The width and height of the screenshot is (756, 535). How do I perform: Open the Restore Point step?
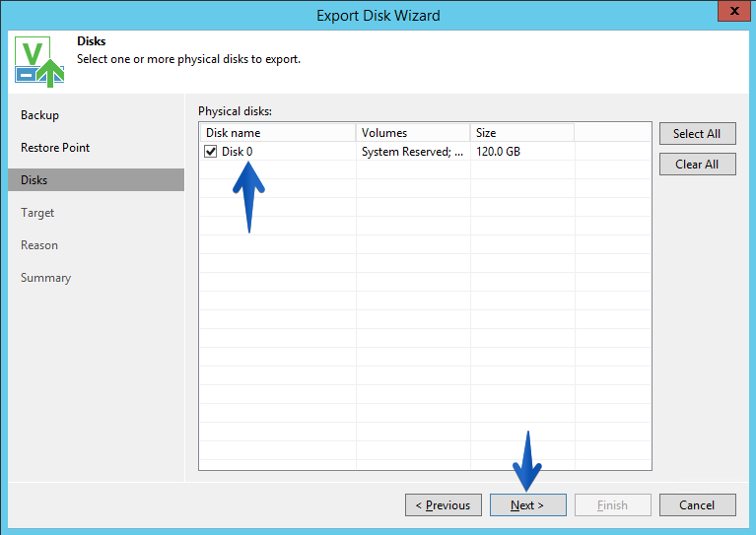click(x=55, y=148)
